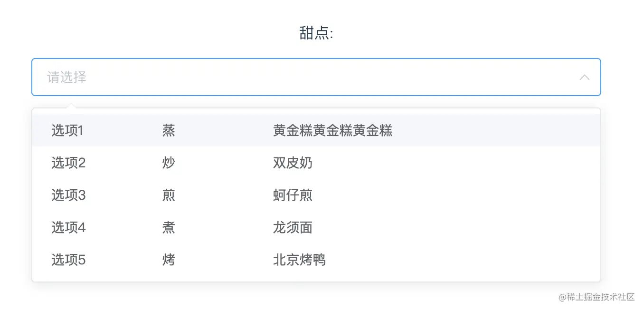The image size is (644, 311).
Task: Select the 选项3 option label
Action: pos(68,195)
